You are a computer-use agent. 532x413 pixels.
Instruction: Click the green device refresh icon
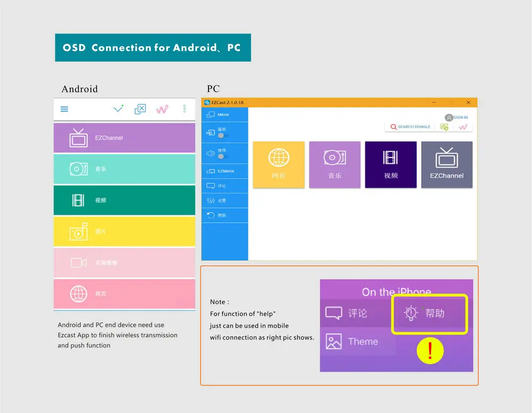coord(444,127)
